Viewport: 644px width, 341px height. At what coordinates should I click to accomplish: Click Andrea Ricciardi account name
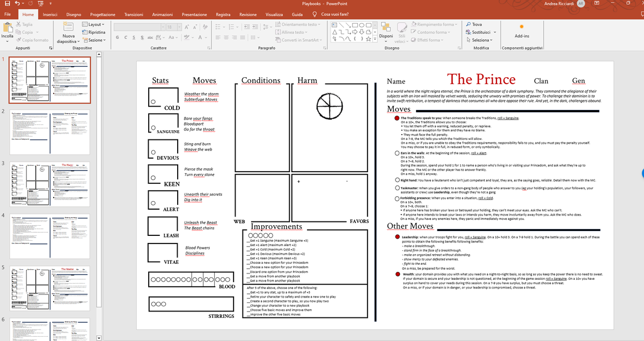click(560, 4)
